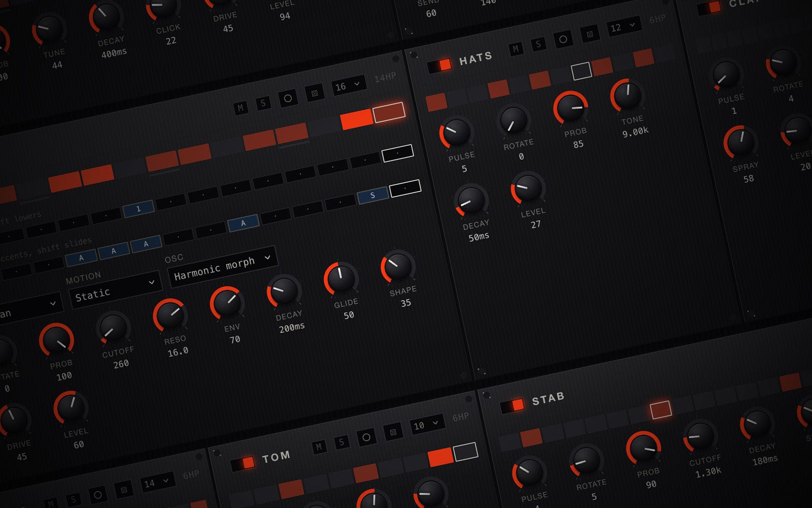This screenshot has width=812, height=508.
Task: Click the HATS PROB knob
Action: (570, 108)
